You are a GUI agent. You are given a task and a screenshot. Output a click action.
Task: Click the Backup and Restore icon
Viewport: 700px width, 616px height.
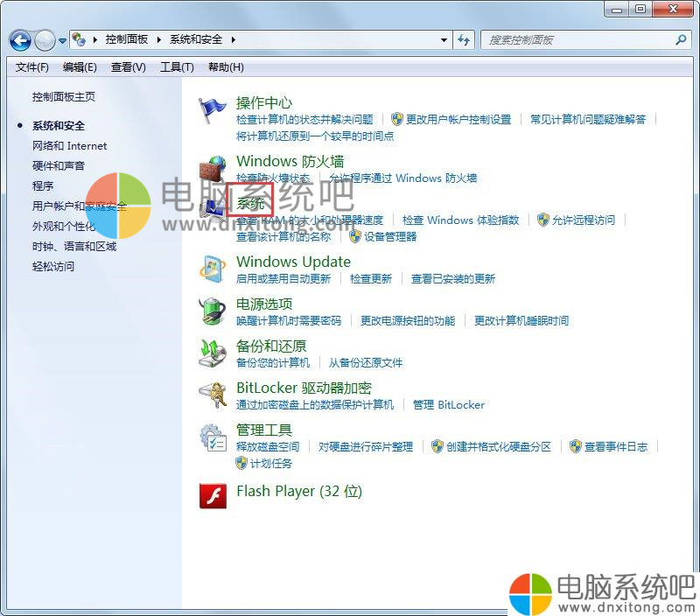213,353
